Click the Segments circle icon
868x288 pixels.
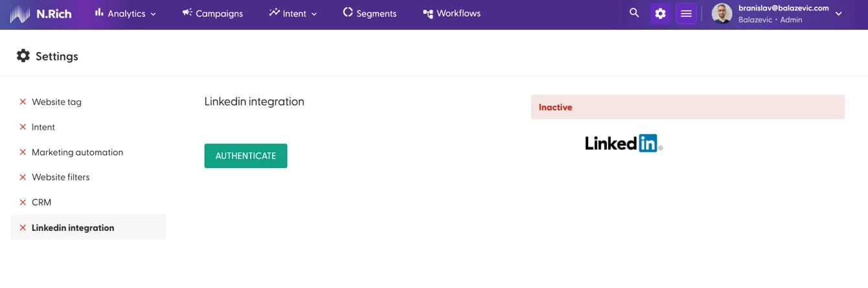(348, 12)
